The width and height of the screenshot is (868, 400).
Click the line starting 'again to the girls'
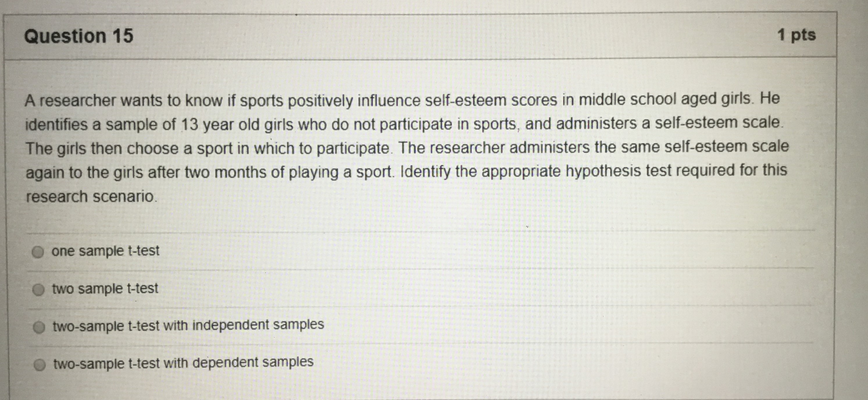tap(406, 172)
